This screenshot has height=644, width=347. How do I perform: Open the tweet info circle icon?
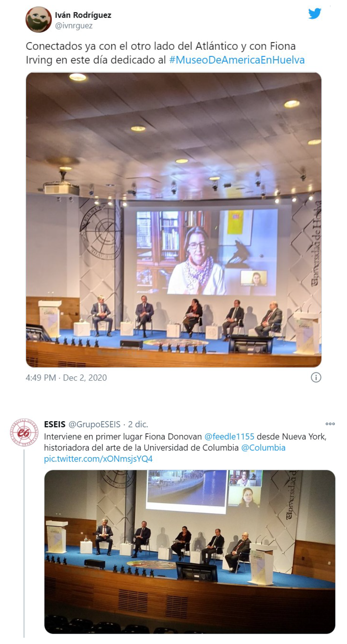tap(316, 377)
